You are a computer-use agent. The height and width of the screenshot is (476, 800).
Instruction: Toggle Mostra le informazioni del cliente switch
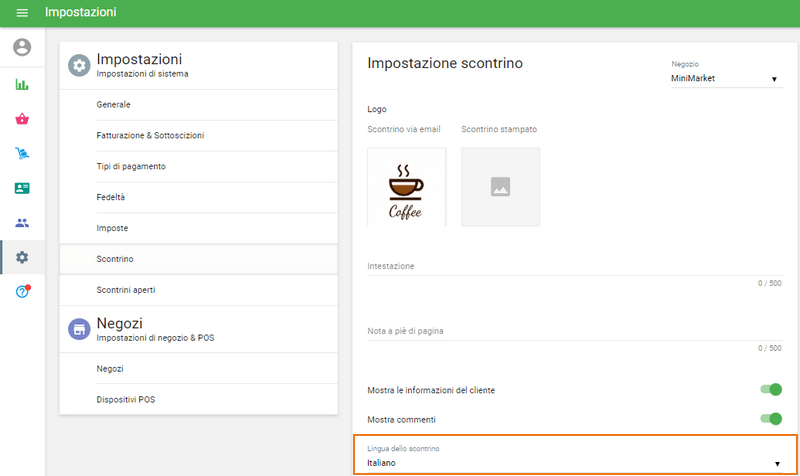pos(769,390)
